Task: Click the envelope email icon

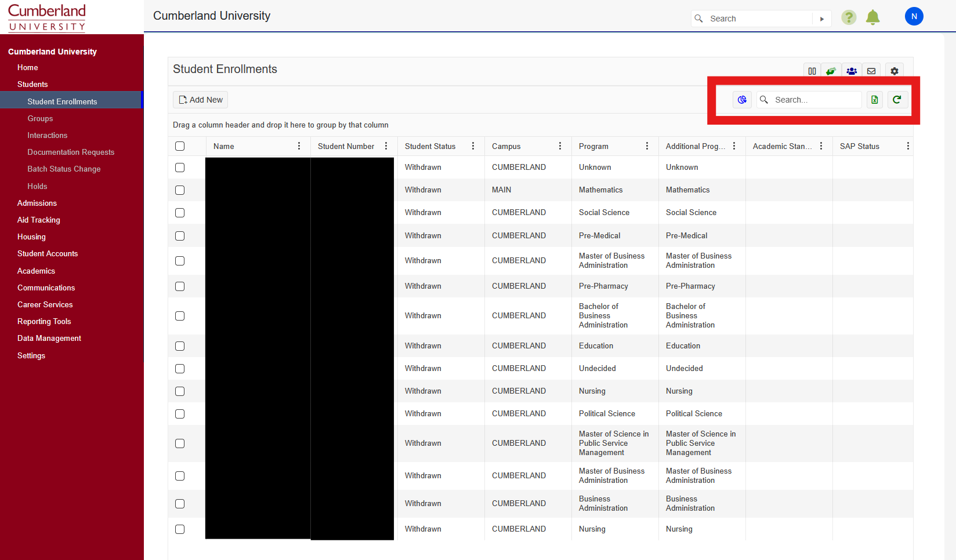Action: [871, 71]
